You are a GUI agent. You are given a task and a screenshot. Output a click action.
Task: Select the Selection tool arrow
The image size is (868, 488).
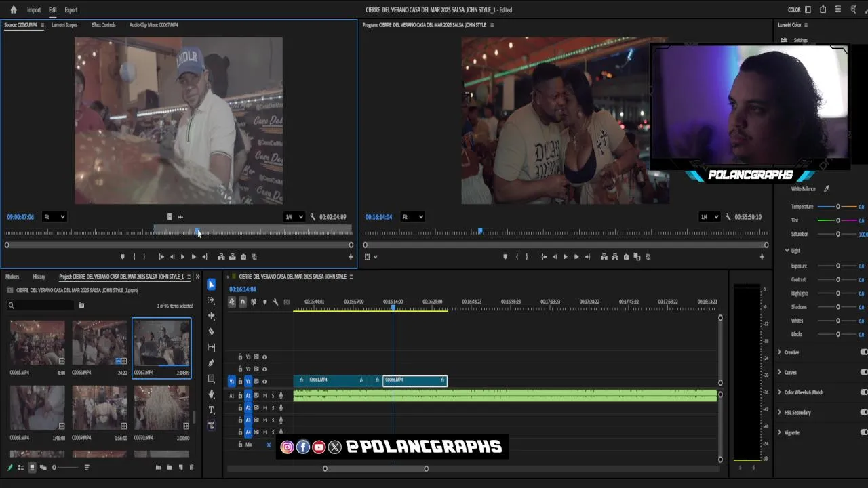(x=211, y=285)
